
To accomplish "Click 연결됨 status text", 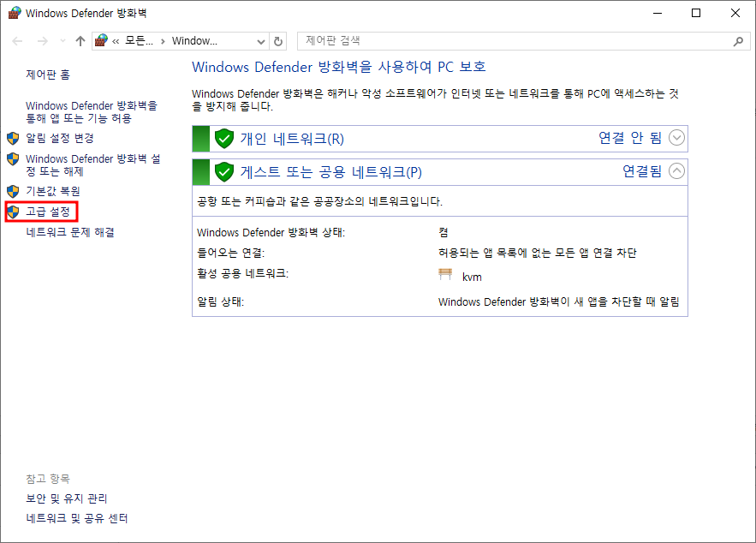I will click(642, 171).
